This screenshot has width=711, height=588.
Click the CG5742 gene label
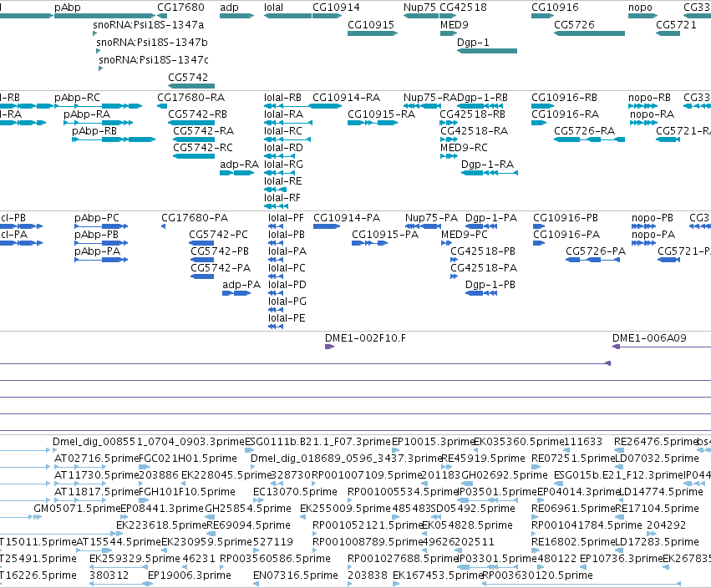188,78
